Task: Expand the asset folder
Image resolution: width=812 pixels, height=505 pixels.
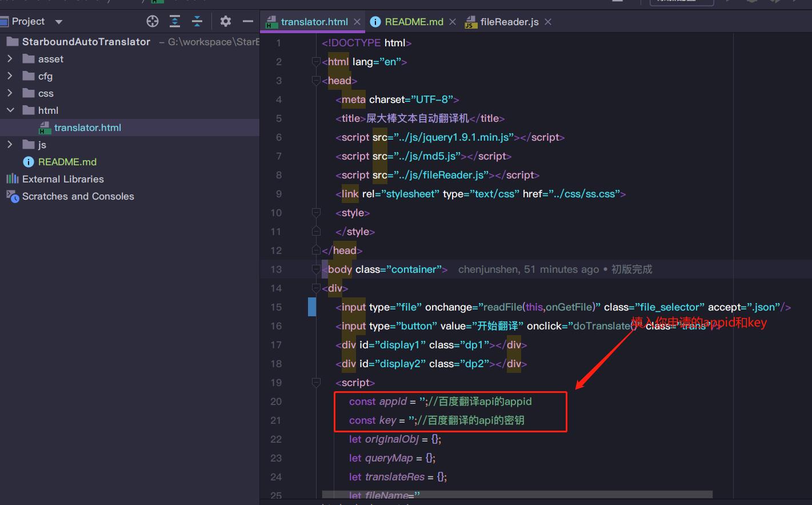Action: click(10, 59)
